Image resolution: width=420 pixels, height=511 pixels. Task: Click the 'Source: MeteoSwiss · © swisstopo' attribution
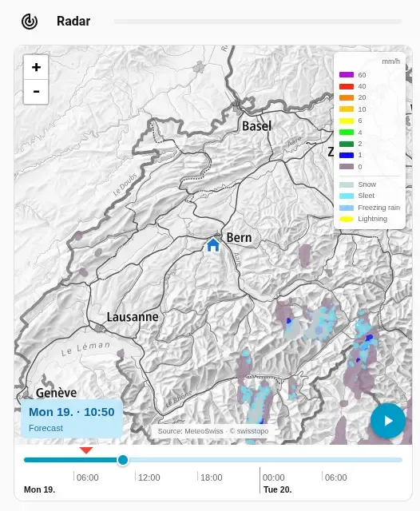(213, 431)
